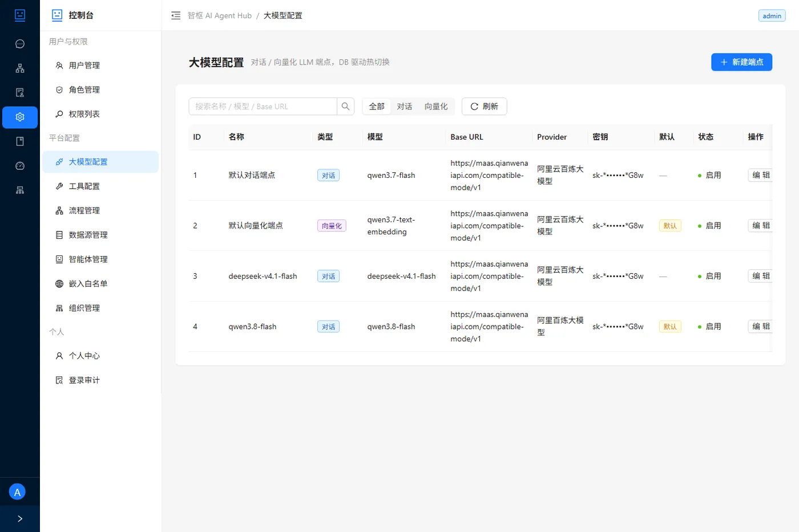Select the 向量化 filter tab

click(x=436, y=107)
